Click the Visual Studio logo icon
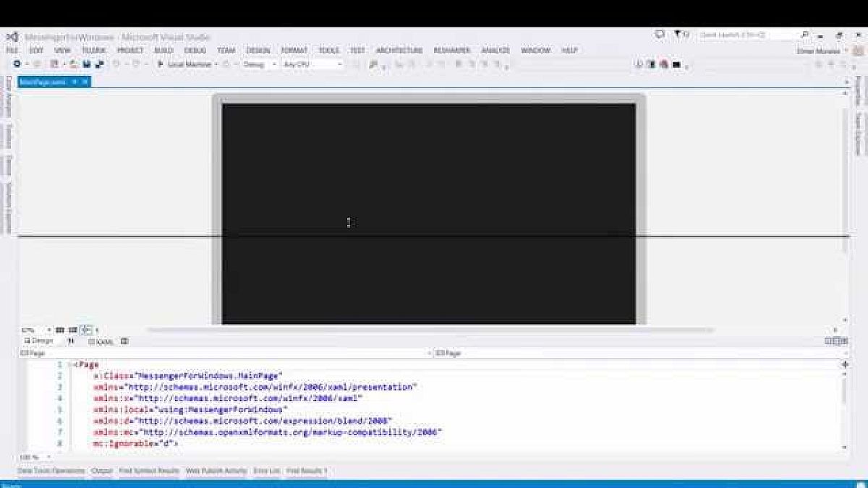The image size is (868, 488). coord(12,36)
